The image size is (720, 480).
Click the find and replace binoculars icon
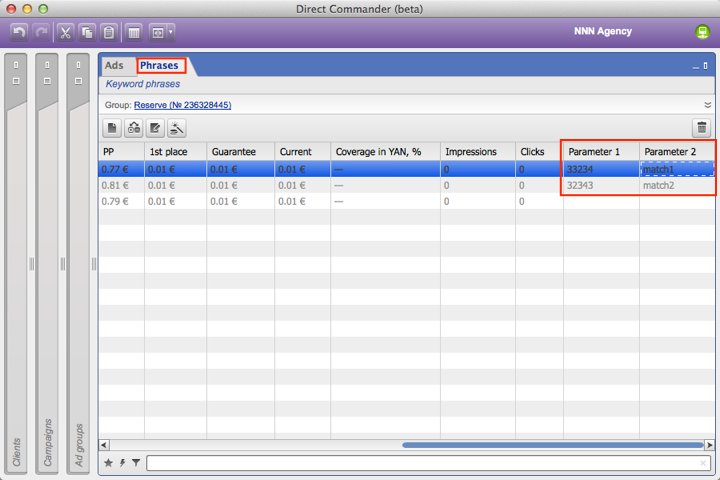134,128
